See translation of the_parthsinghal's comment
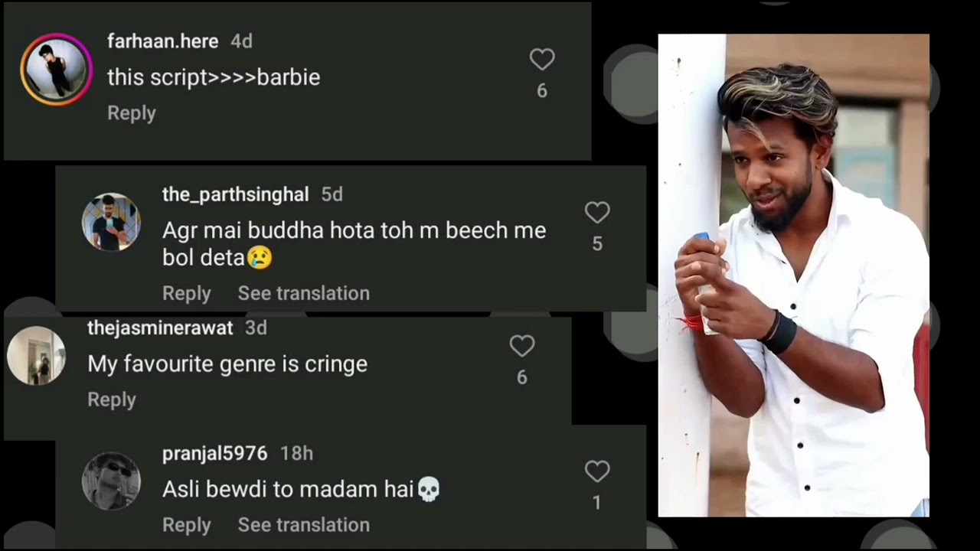 pos(303,294)
